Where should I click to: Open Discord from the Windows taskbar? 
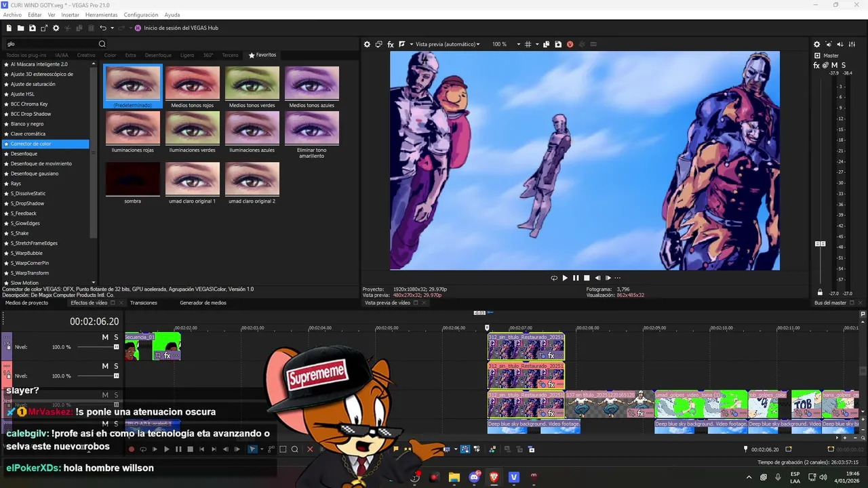coord(474,477)
